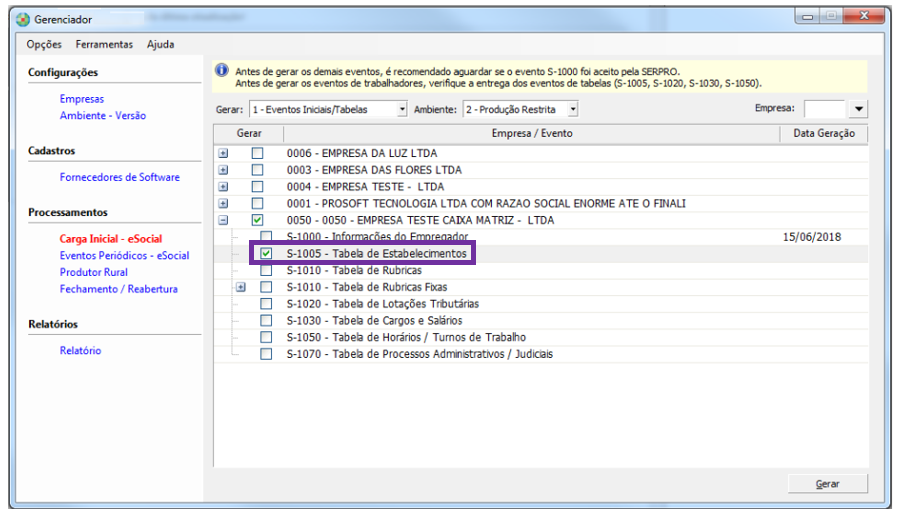Expand 0006 - EMPRESA DA LUZ LTDA
Viewport: 898px width, 516px height.
tap(223, 153)
